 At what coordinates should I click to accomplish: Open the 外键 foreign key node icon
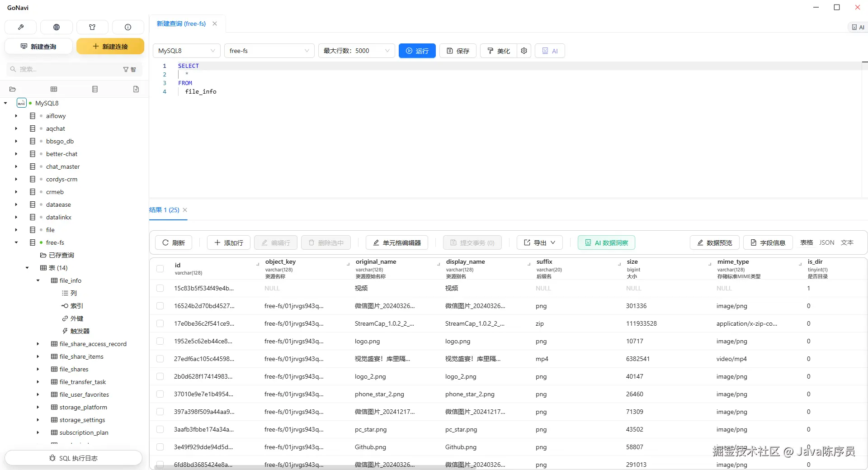click(x=65, y=318)
